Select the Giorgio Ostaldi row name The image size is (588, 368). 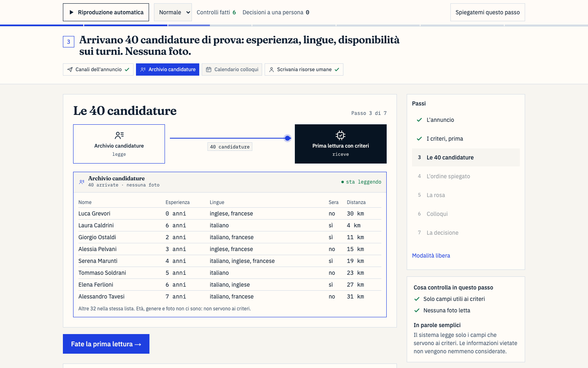pos(97,237)
